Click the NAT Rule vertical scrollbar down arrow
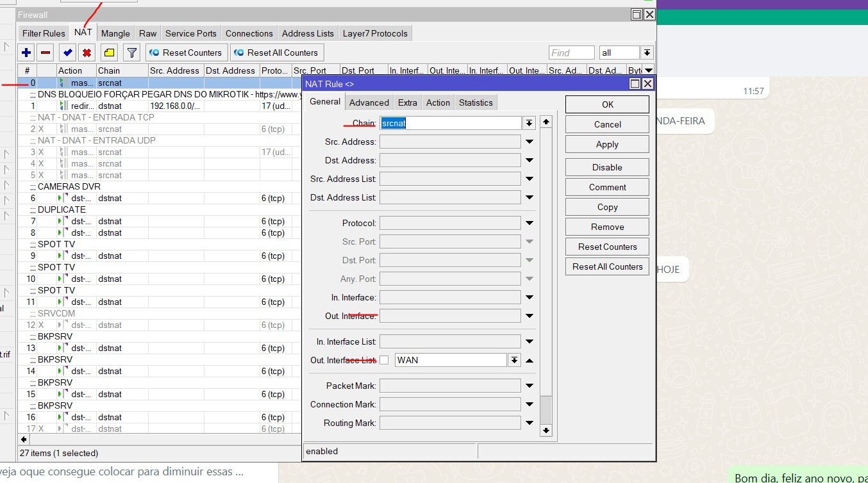Viewport: 868px width, 483px height. (x=546, y=430)
